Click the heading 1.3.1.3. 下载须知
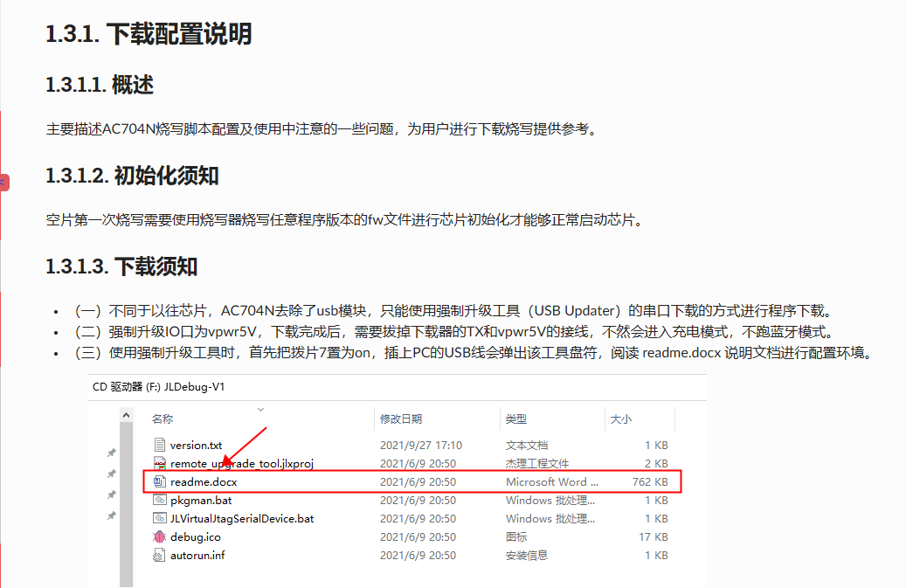The image size is (906, 588). [122, 266]
